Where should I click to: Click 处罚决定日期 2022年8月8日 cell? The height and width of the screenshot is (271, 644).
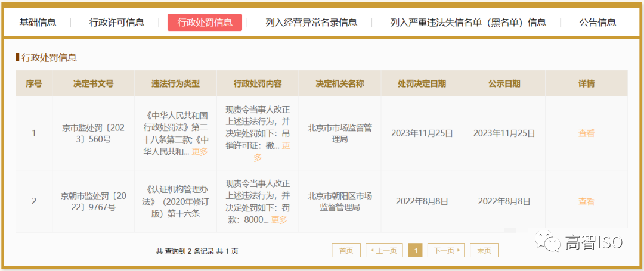(422, 201)
